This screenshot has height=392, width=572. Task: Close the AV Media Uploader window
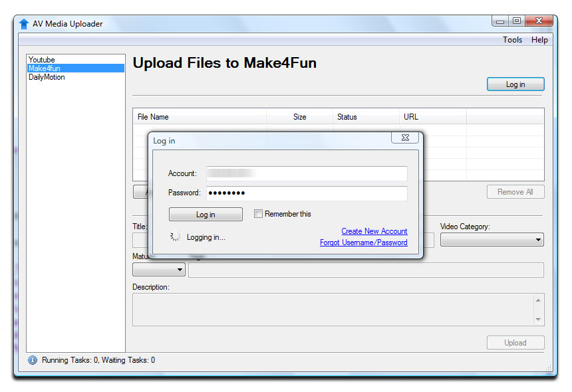click(x=539, y=21)
